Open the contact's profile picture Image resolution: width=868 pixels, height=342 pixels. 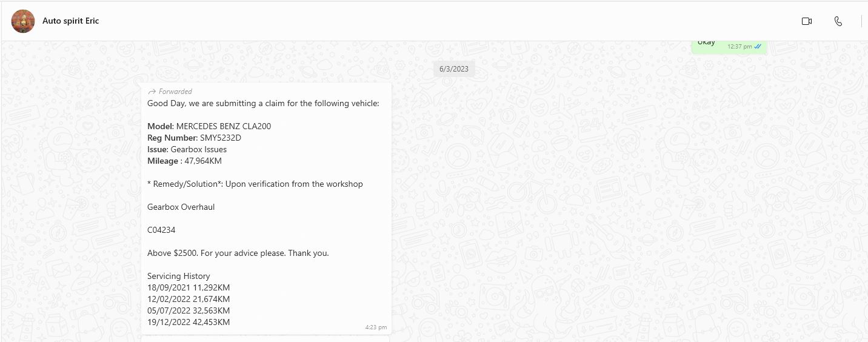[23, 21]
